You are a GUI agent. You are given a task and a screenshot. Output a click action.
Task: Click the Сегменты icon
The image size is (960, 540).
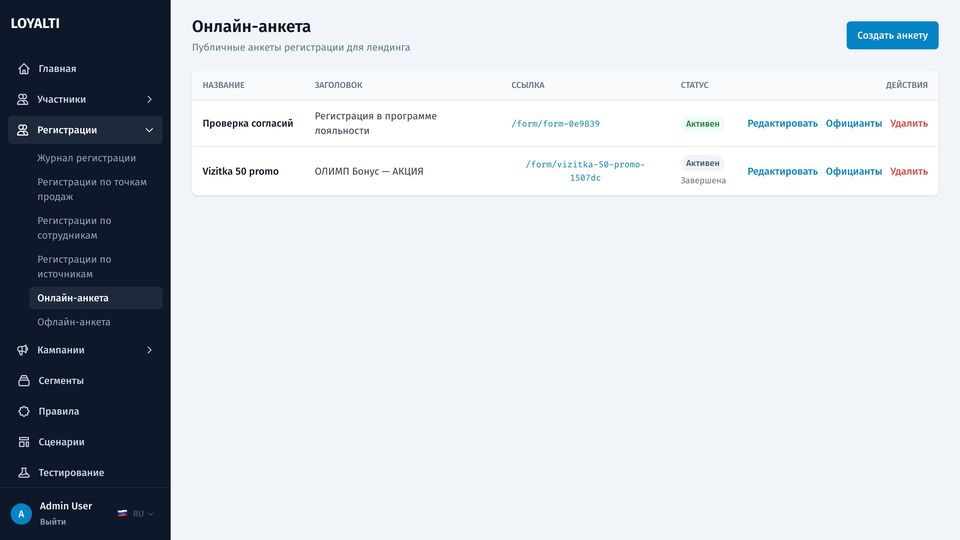tap(24, 381)
